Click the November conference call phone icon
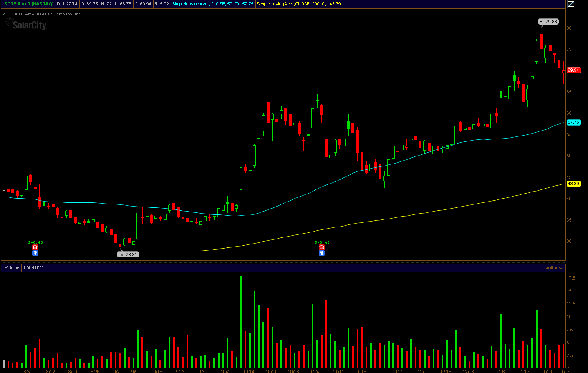 (x=322, y=247)
